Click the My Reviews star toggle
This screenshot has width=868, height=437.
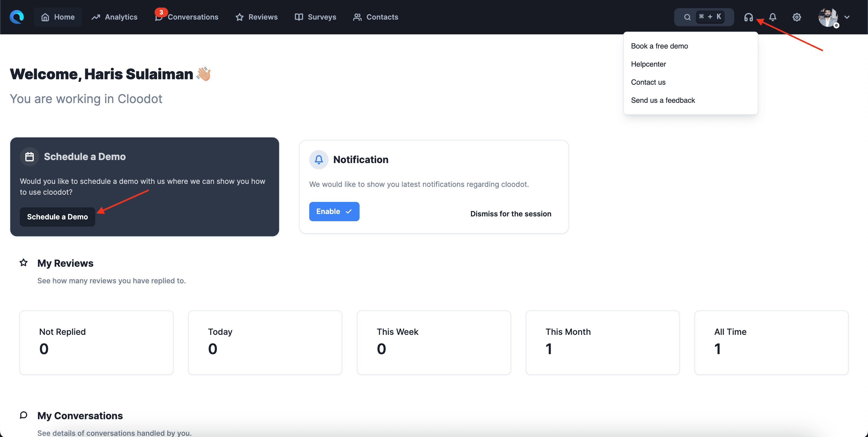[23, 263]
